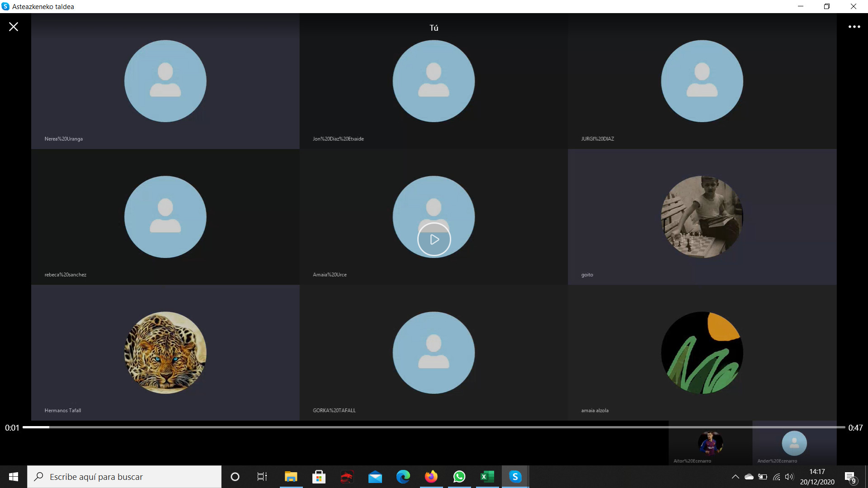The image size is (868, 488).
Task: Open the volume control tray icon
Action: pyautogui.click(x=789, y=477)
